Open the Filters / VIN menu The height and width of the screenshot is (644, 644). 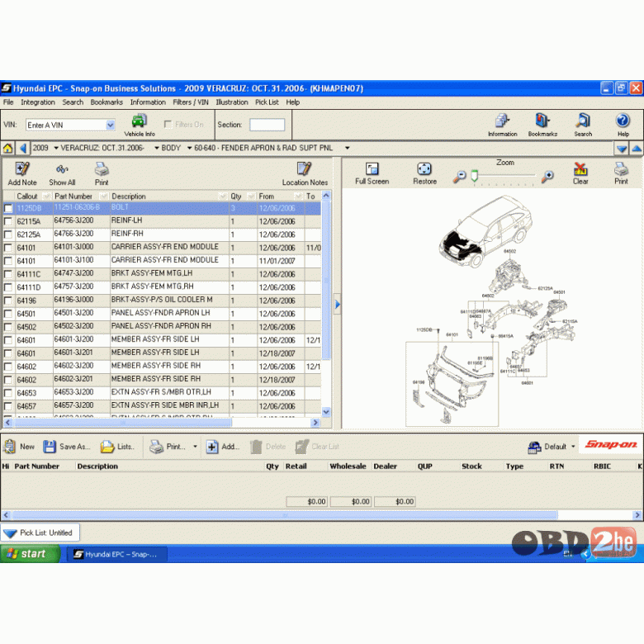click(191, 102)
